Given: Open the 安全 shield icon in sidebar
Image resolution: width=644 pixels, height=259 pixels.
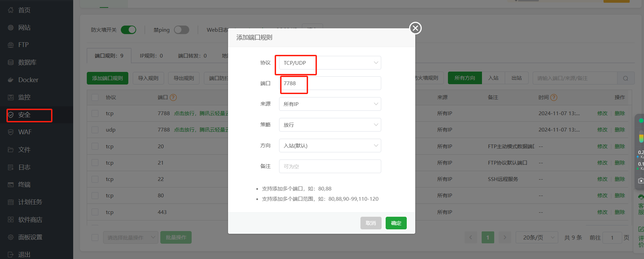Looking at the screenshot, I should point(11,115).
